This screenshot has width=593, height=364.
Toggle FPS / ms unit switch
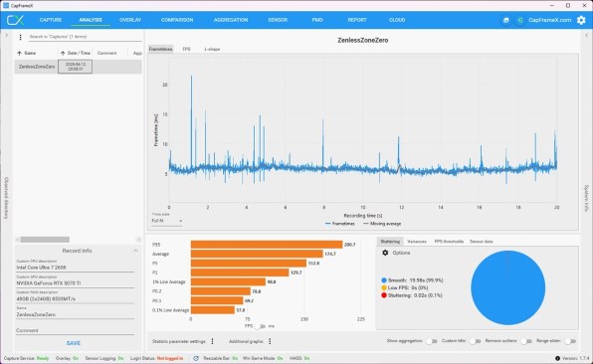click(x=261, y=326)
